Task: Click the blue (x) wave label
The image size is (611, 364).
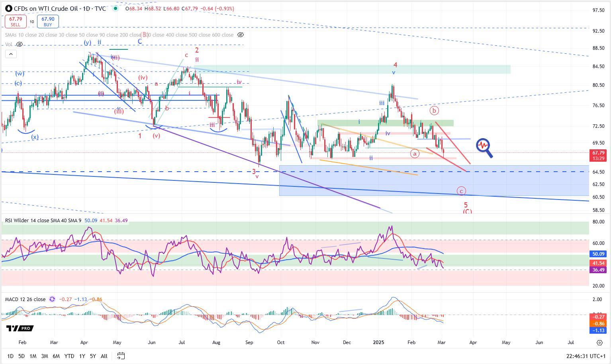Action: coord(35,137)
